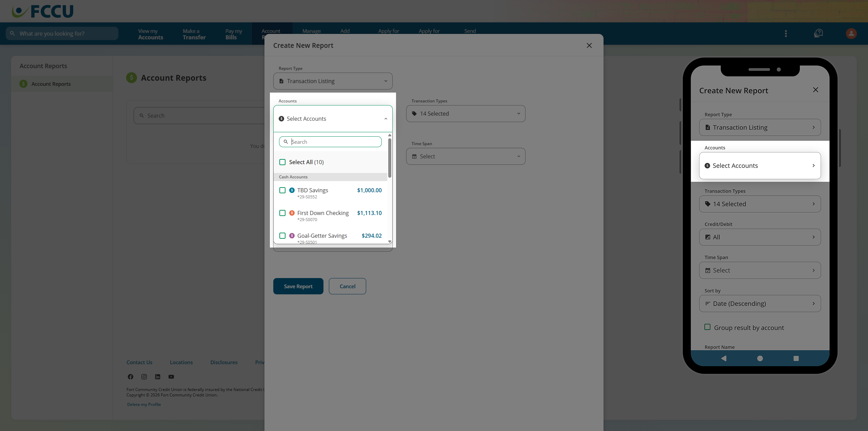This screenshot has height=431, width=868.
Task: Open the Transaction Types 14 Selected dropdown
Action: coord(466,114)
